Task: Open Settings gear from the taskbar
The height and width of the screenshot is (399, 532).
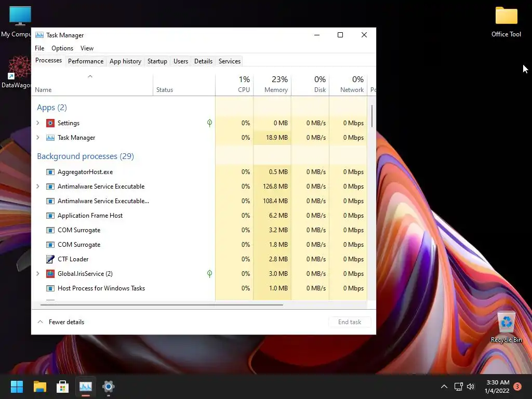Action: coord(108,387)
